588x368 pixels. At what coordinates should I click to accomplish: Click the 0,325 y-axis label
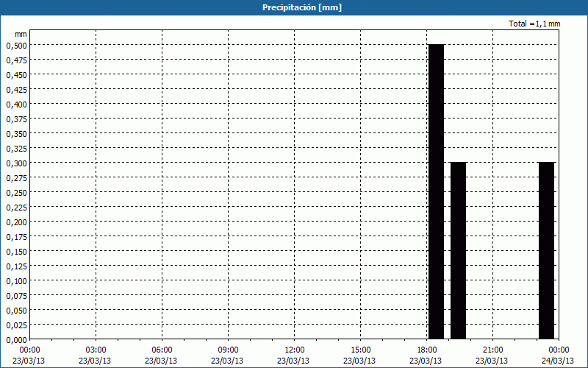click(x=16, y=149)
